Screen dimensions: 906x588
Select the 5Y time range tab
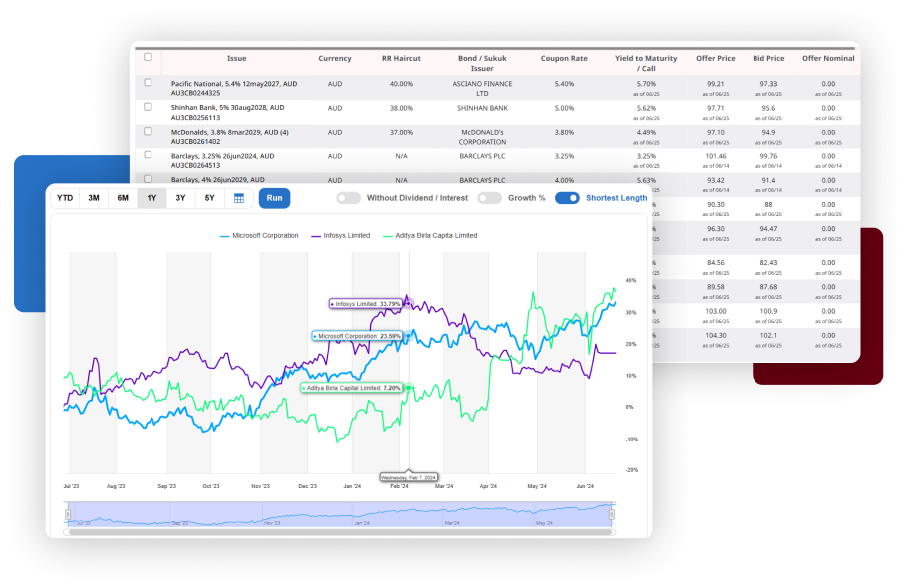tap(209, 198)
